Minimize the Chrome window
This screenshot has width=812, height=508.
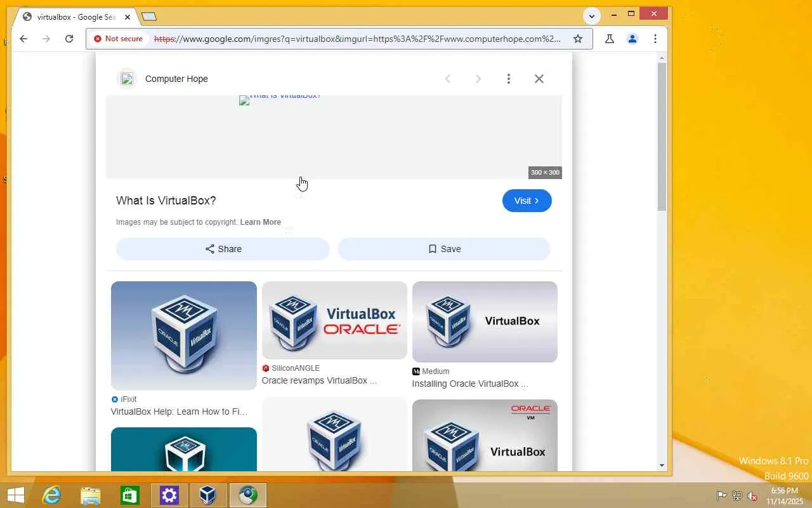pyautogui.click(x=614, y=13)
